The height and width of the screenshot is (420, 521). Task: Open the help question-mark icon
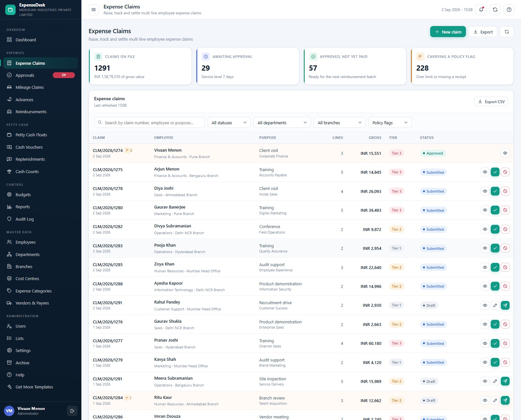(509, 10)
